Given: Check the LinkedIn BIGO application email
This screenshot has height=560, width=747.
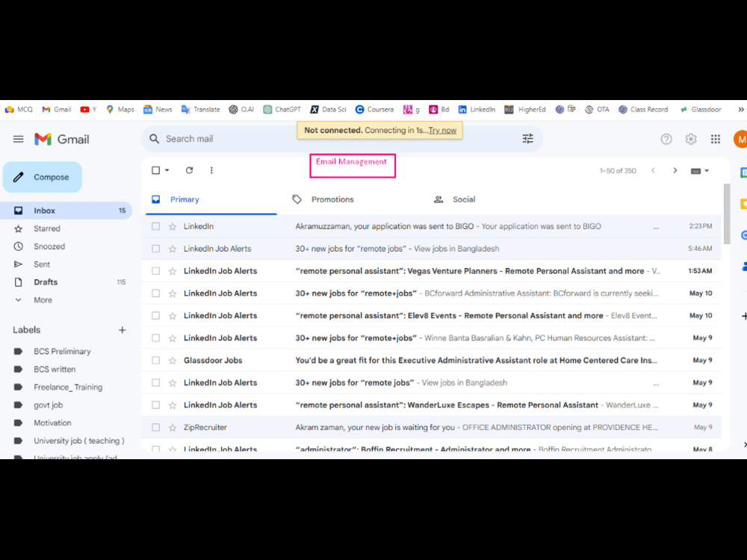Looking at the screenshot, I should click(156, 227).
